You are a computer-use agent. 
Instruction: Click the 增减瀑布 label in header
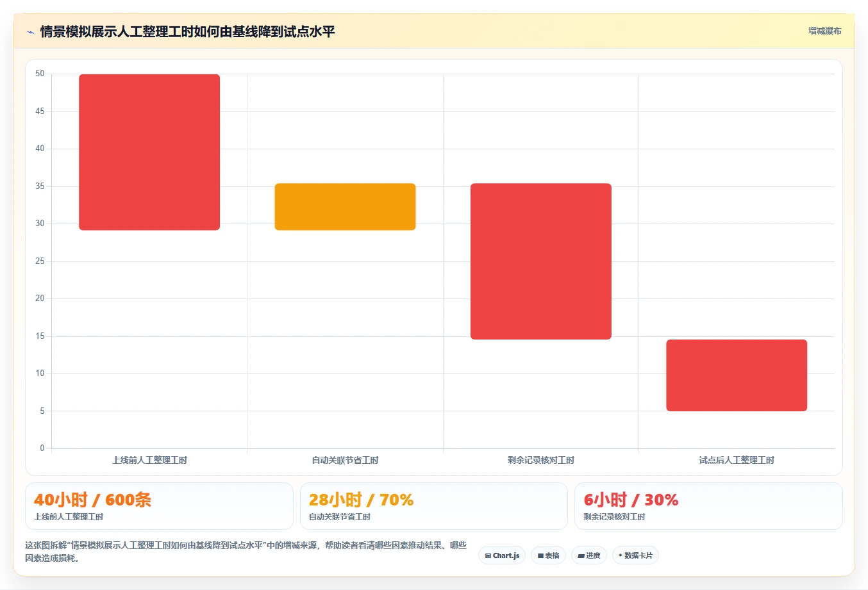click(824, 31)
